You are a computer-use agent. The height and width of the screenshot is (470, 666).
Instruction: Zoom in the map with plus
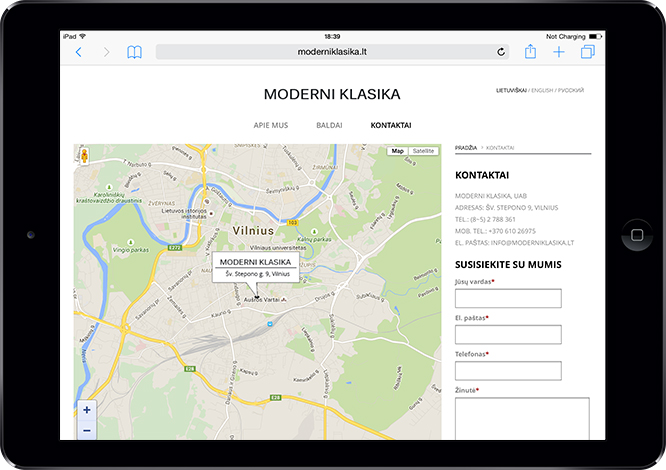pyautogui.click(x=87, y=410)
